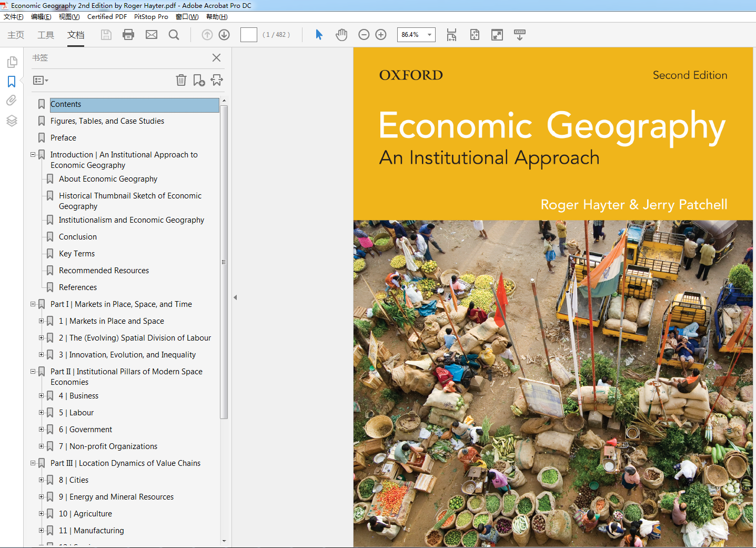
Task: Open the 编辑(E) menu
Action: point(41,17)
